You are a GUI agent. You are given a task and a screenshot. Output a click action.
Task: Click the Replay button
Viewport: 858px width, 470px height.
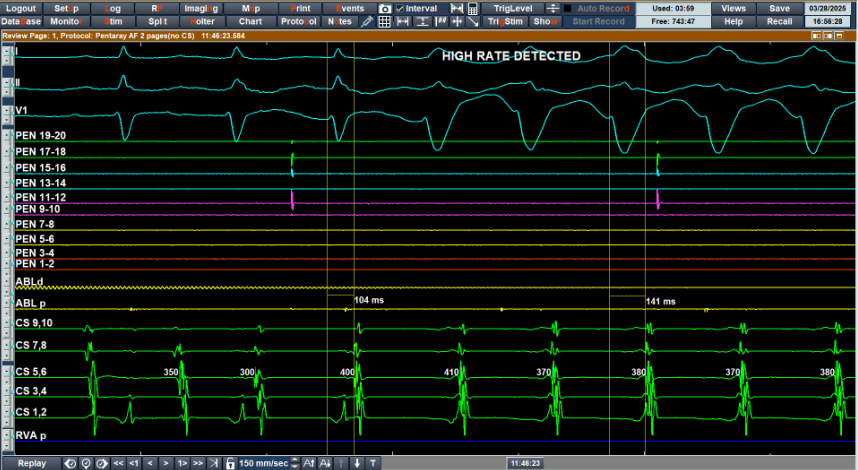32,463
